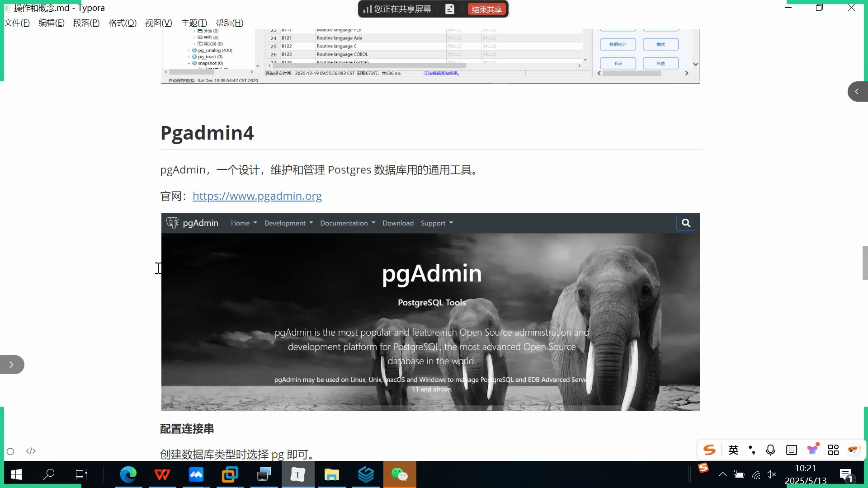868x488 pixels.
Task: Click the microphone icon on input toolbar
Action: coord(771,450)
